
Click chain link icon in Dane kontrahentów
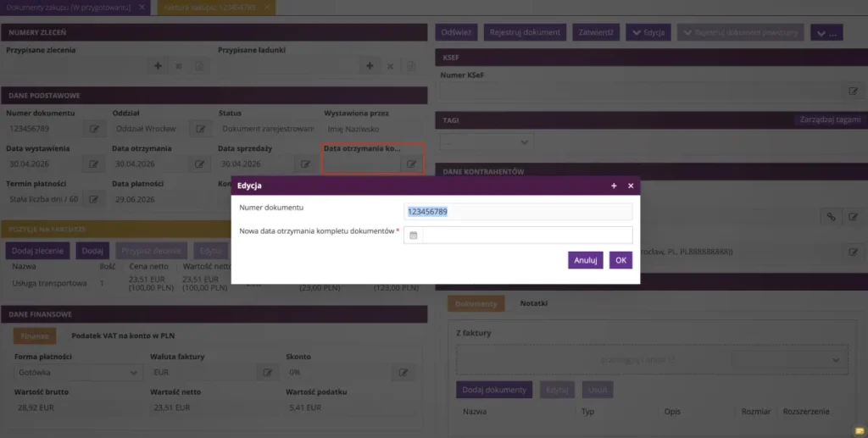click(831, 217)
